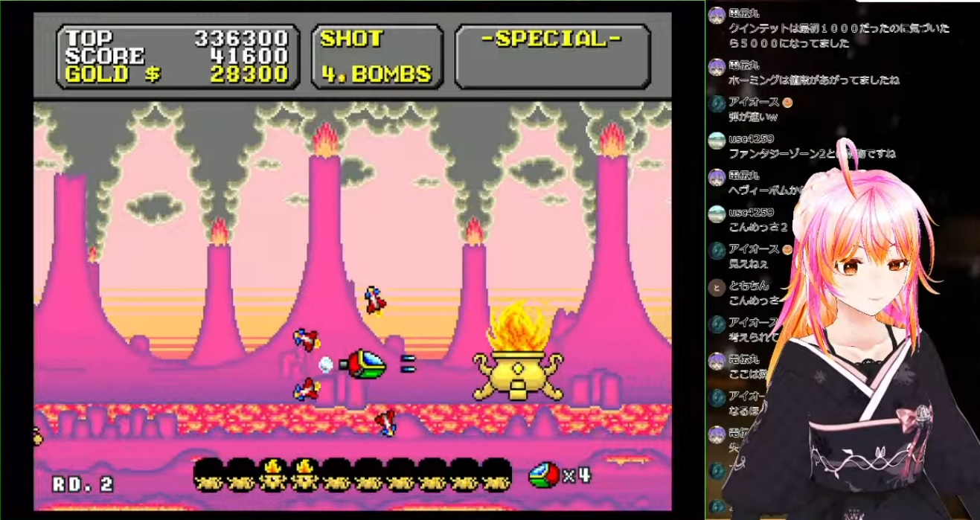
Task: Click アイオース avatar beside 考えられて message
Action: tap(717, 324)
